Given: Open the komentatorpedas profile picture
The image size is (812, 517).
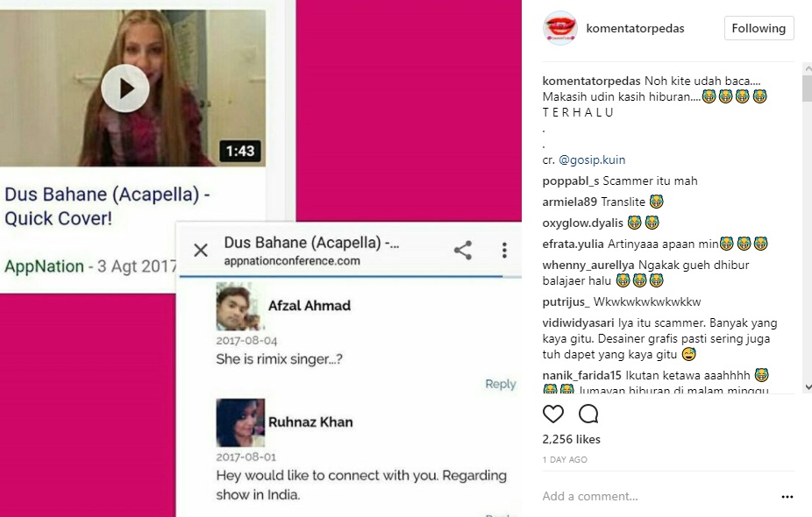Looking at the screenshot, I should pos(559,28).
